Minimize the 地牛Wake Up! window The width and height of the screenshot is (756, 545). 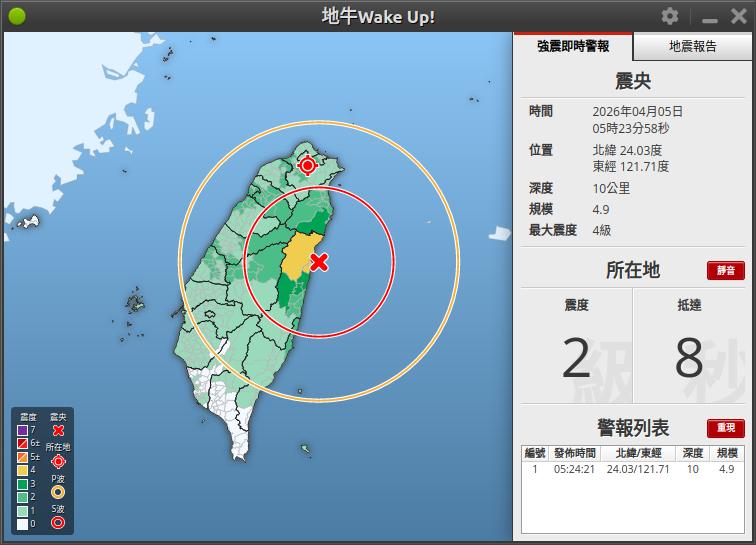pyautogui.click(x=710, y=20)
